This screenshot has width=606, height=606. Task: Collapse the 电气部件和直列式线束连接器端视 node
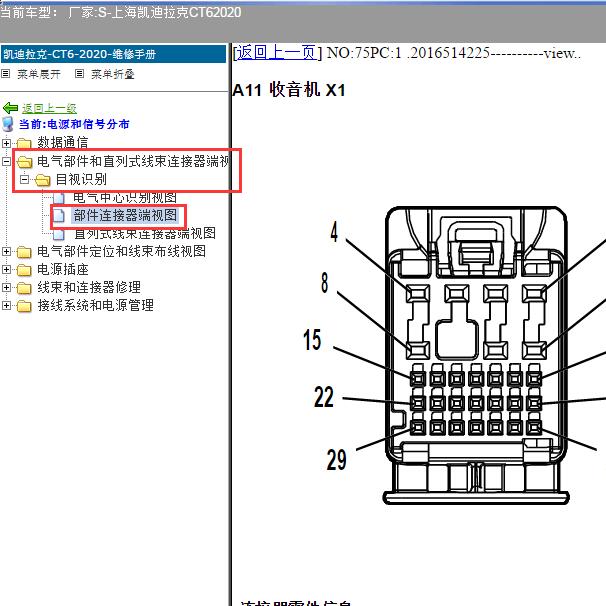pyautogui.click(x=6, y=161)
